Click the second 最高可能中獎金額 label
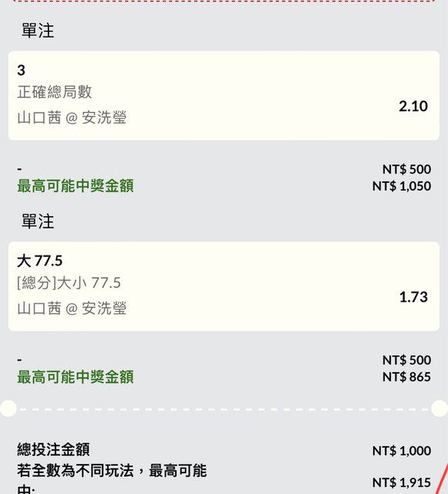Image resolution: width=448 pixels, height=494 pixels. click(76, 377)
